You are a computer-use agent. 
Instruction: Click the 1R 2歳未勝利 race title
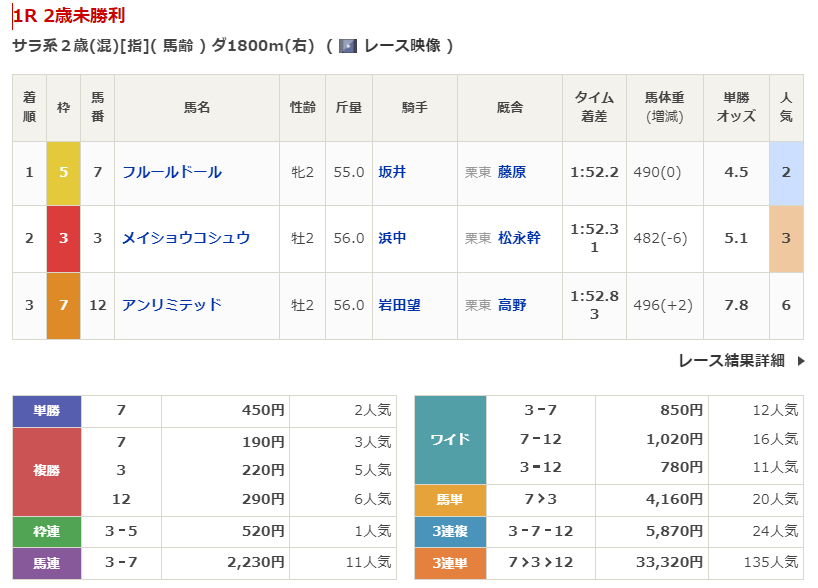70,16
